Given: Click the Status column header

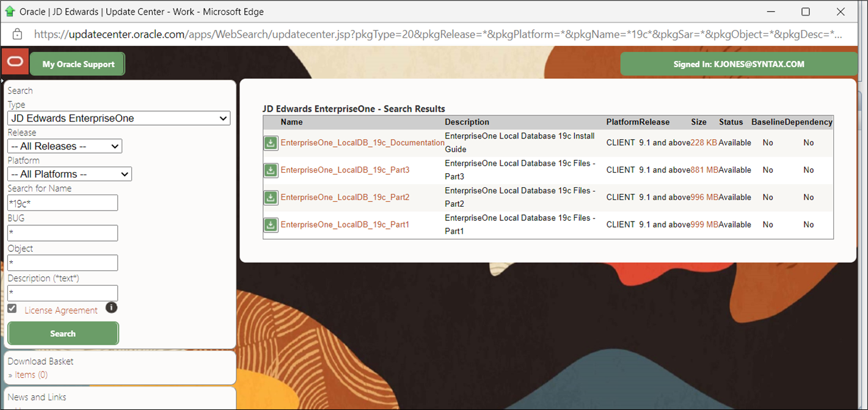Looking at the screenshot, I should point(731,122).
